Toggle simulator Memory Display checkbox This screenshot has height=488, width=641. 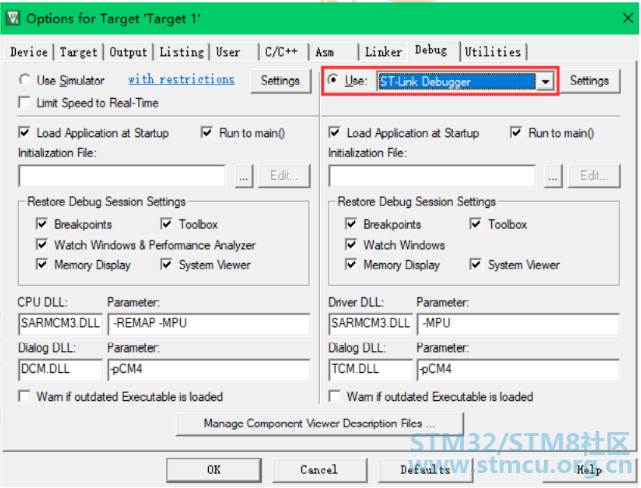pos(42,264)
